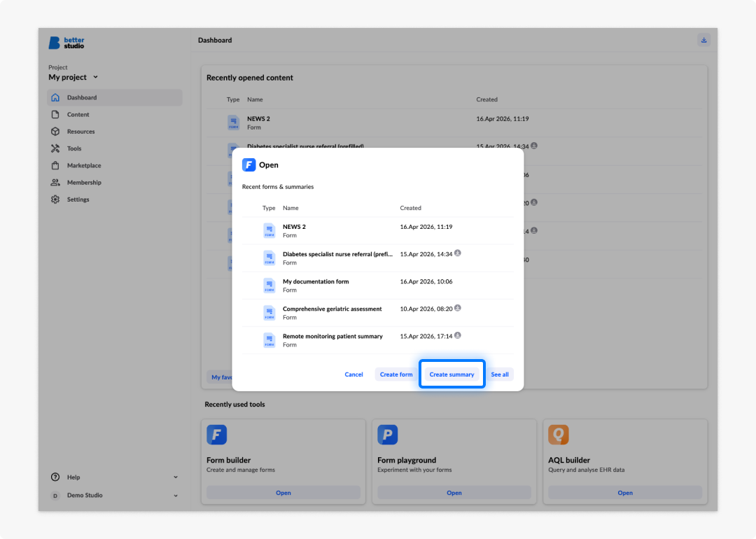Open My documentation form
Image resolution: width=756 pixels, height=539 pixels.
tap(377, 286)
